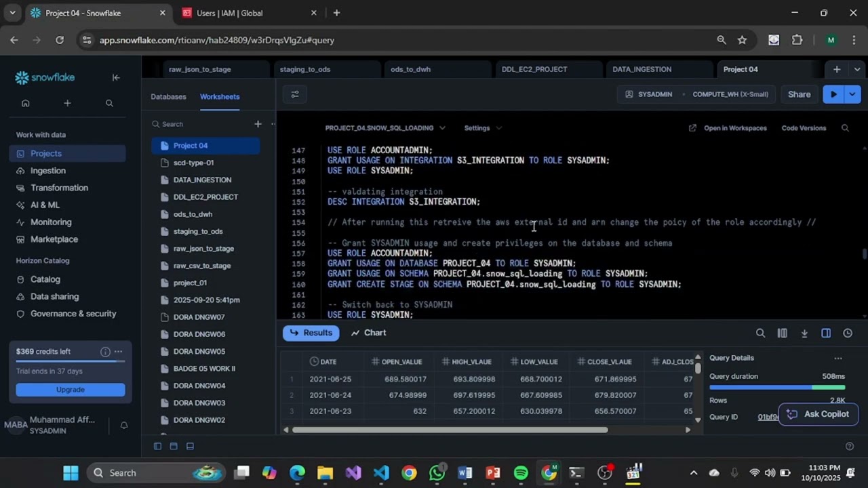Open new worksheet tab with plus
This screenshot has width=868, height=488.
837,69
